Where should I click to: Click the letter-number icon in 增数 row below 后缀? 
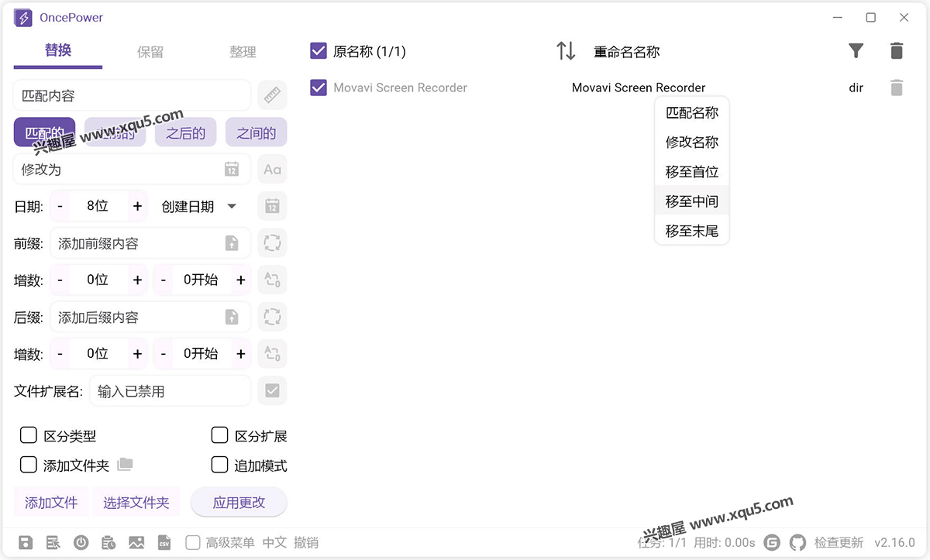pyautogui.click(x=272, y=353)
